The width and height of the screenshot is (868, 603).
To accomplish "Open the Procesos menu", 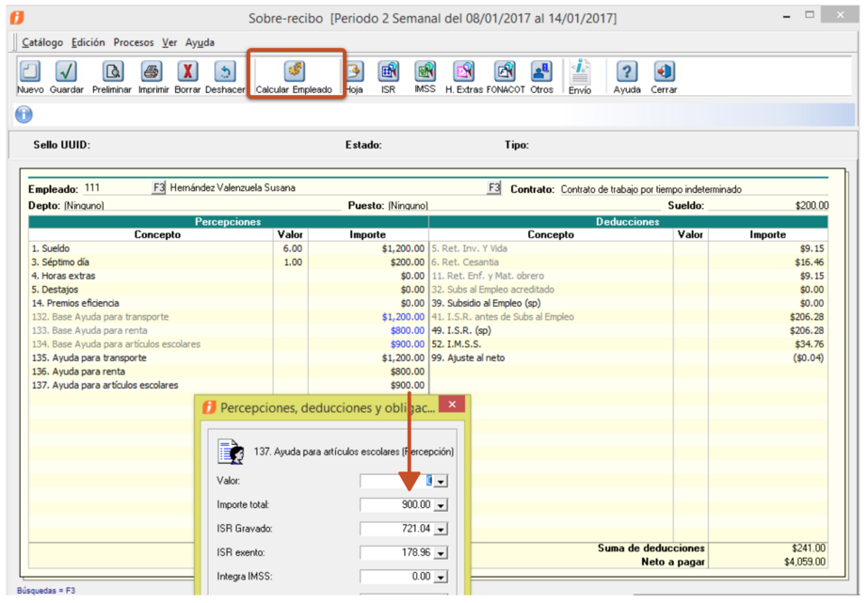I will [134, 42].
